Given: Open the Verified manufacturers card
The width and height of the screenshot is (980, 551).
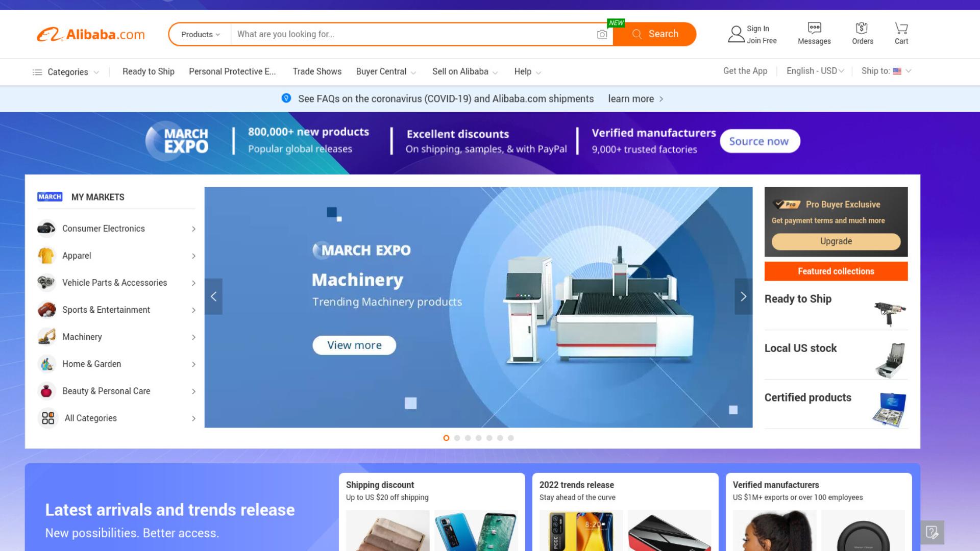Looking at the screenshot, I should point(819,512).
